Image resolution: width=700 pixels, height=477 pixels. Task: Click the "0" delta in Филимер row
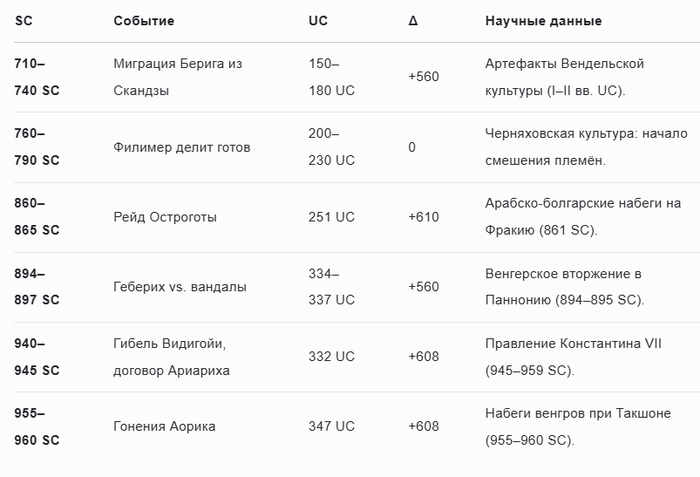pyautogui.click(x=412, y=147)
